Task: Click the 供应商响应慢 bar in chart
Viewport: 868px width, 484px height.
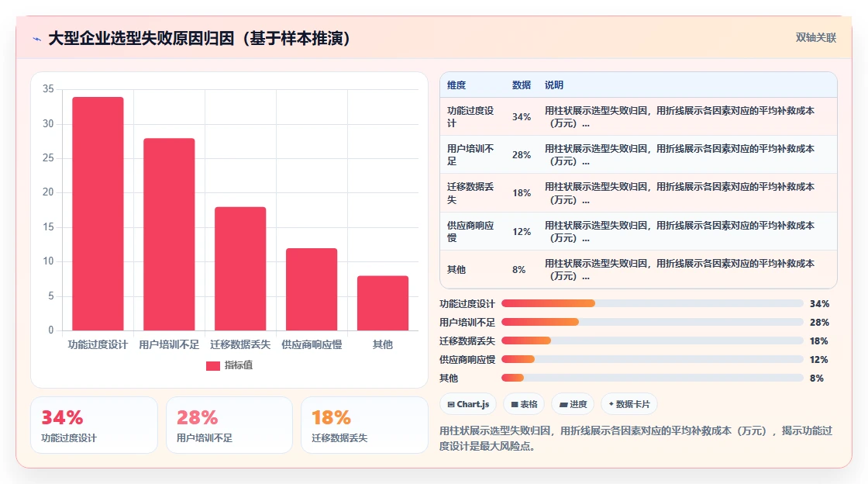Action: (x=312, y=289)
